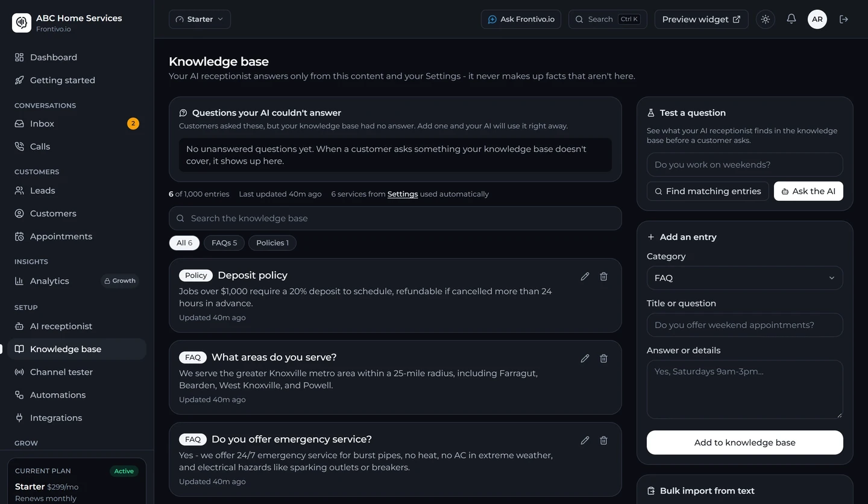Click Ask the AI button
The width and height of the screenshot is (868, 504).
[808, 191]
